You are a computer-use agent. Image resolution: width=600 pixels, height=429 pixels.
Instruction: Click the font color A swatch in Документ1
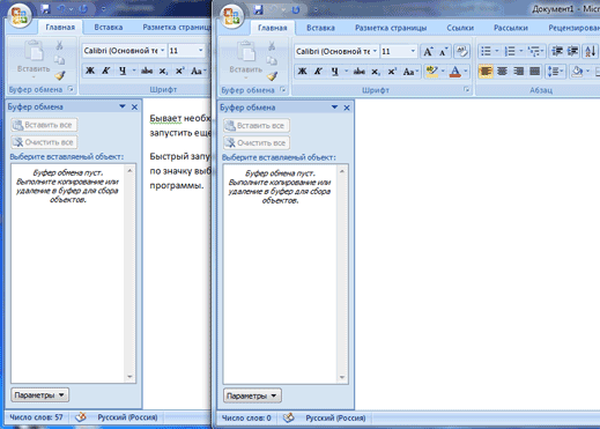[456, 71]
